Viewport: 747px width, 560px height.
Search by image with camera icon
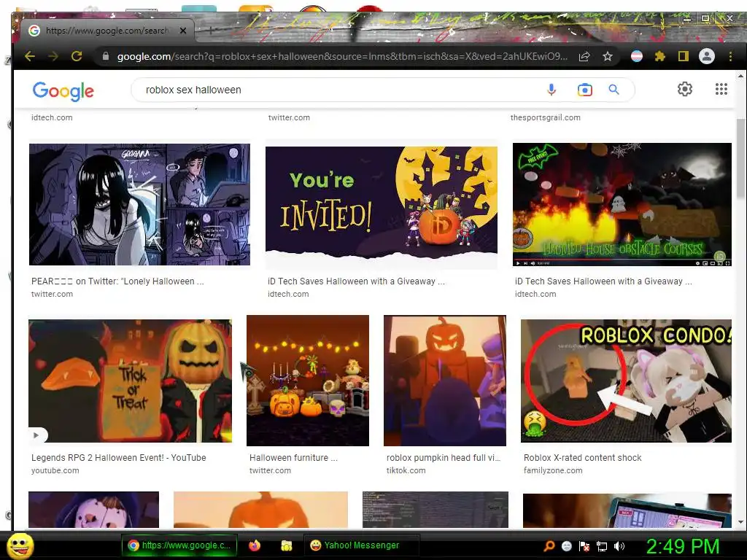coord(584,90)
